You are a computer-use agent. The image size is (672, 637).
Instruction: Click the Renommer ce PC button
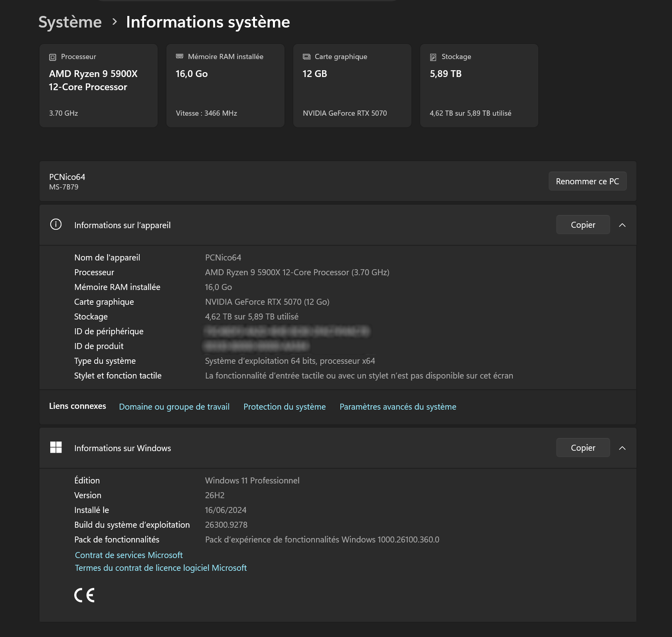[587, 181]
